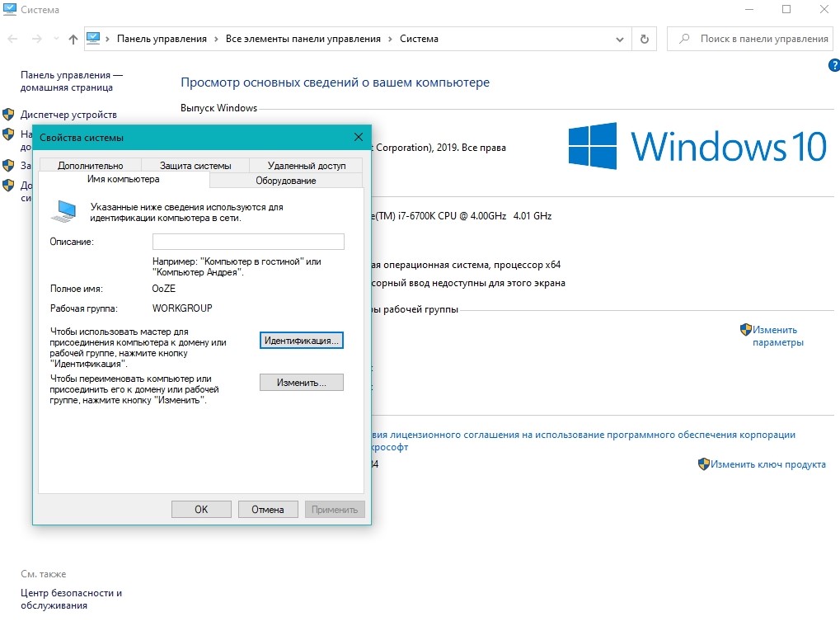Open 'Панель управления' breadcrumb
Viewport: 840px width, 626px height.
(x=162, y=39)
